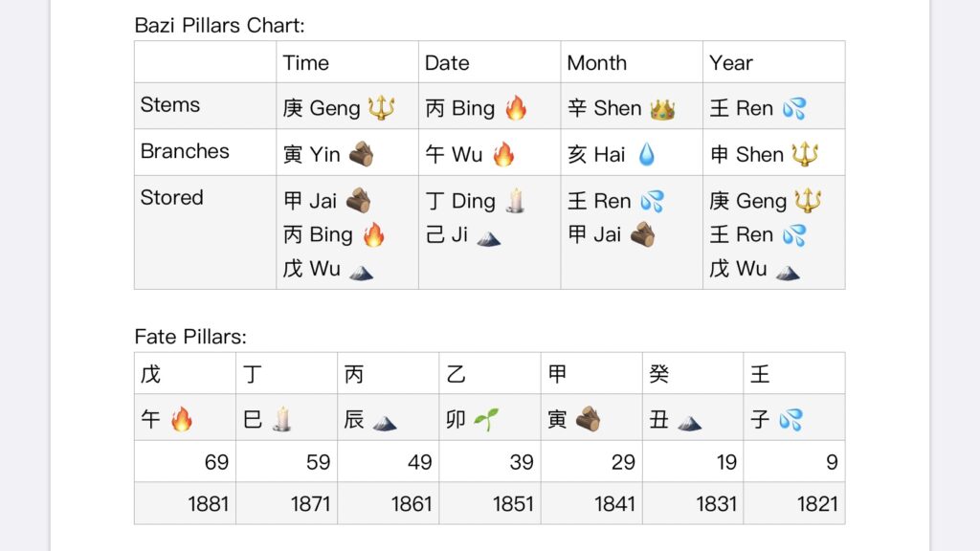Image resolution: width=980 pixels, height=551 pixels.
Task: Click the fire icon next to Bing Date stem
Action: (x=516, y=107)
